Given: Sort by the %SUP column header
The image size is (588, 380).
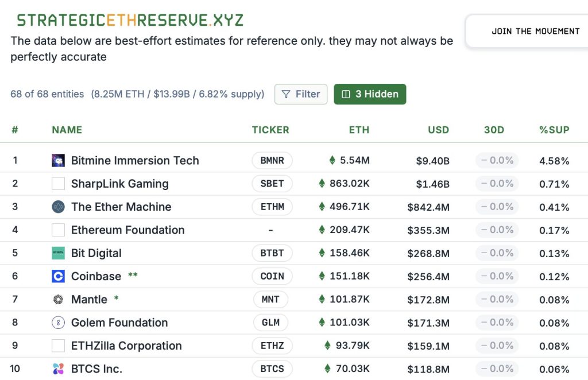Looking at the screenshot, I should click(x=554, y=130).
